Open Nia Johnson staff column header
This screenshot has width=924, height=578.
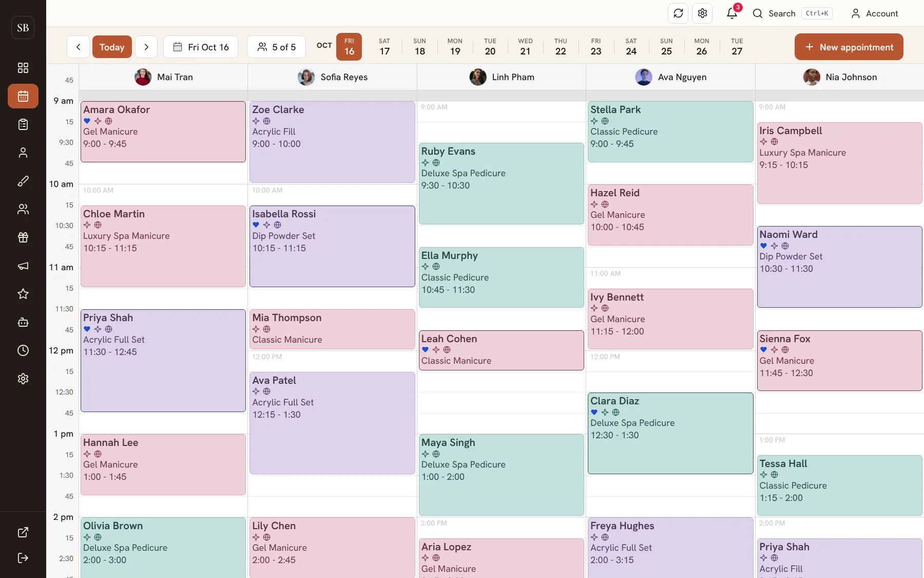point(840,77)
